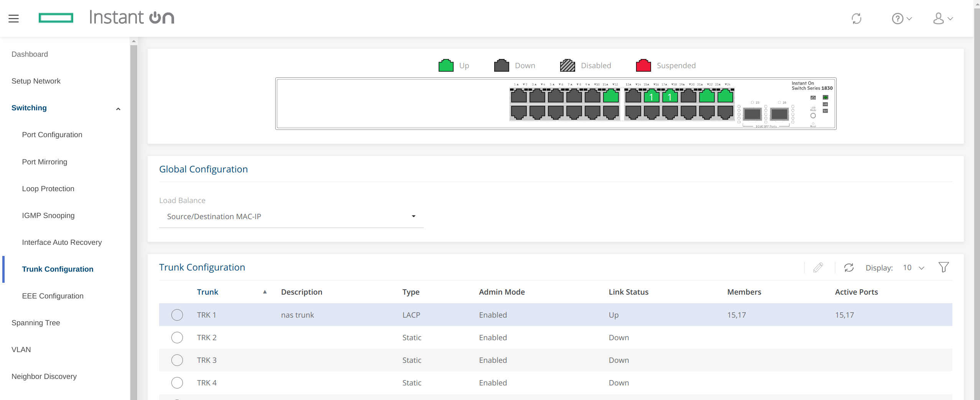Open the hamburger navigation menu
The image size is (980, 400).
pyautogui.click(x=14, y=18)
